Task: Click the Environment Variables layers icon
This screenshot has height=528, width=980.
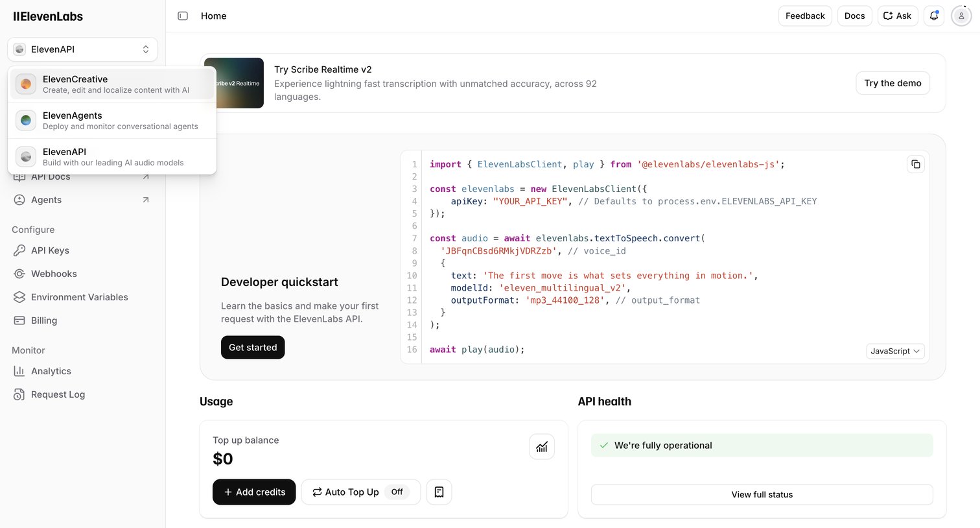Action: tap(19, 297)
